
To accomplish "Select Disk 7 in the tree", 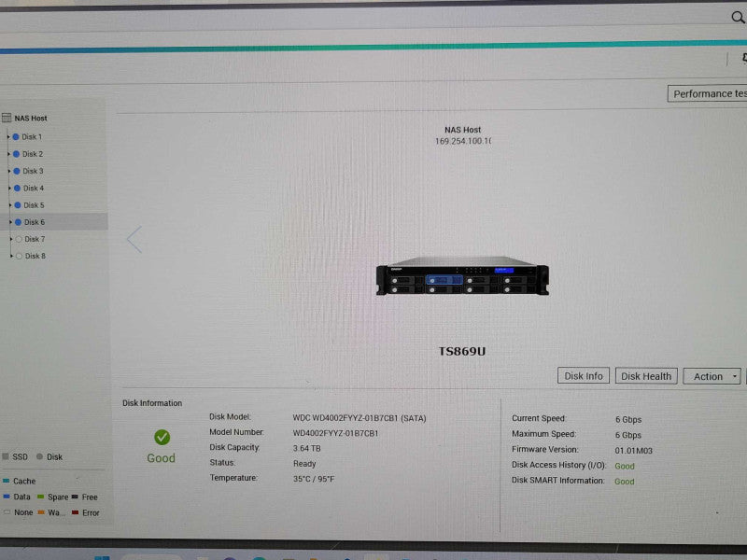I will click(x=35, y=239).
